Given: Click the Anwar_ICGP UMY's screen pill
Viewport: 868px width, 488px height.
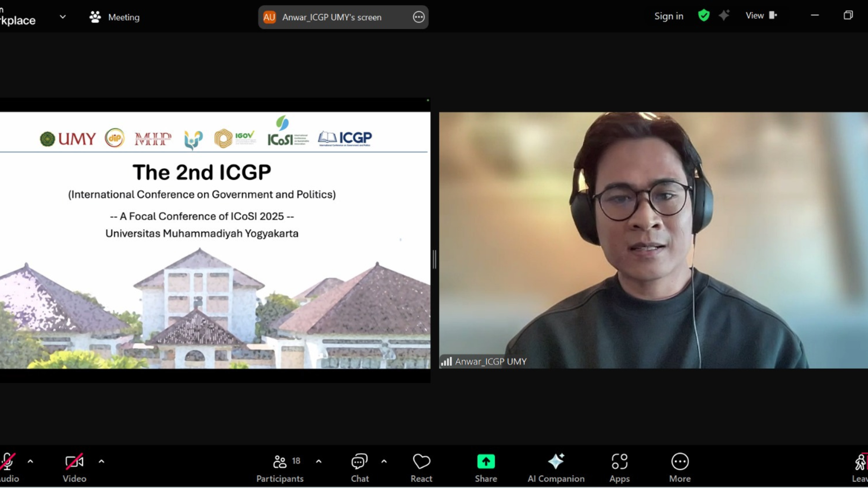Looking at the screenshot, I should 343,17.
